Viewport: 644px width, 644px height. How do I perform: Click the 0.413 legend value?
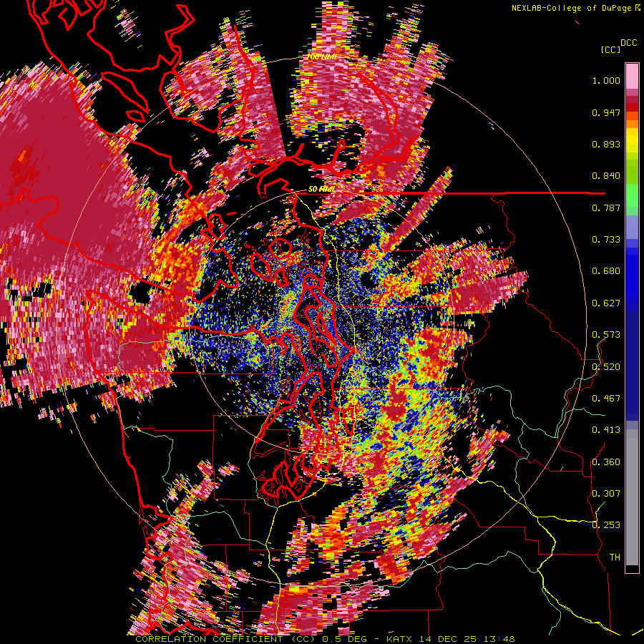(x=606, y=430)
